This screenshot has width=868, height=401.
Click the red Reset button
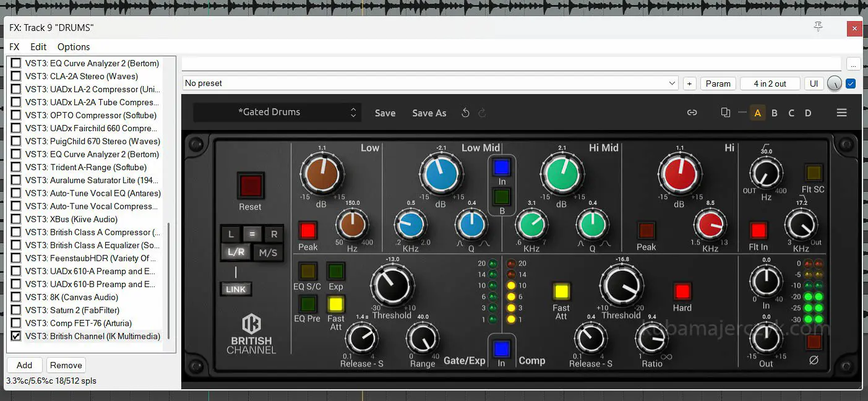[250, 186]
